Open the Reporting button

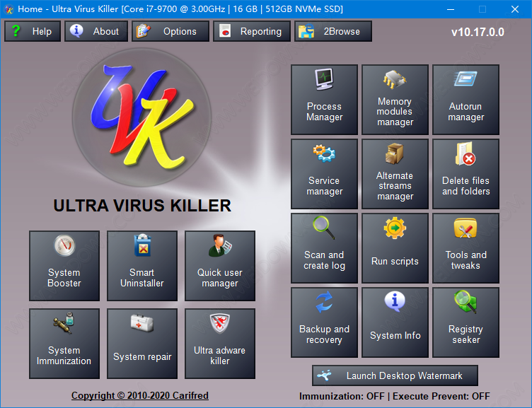pyautogui.click(x=252, y=31)
